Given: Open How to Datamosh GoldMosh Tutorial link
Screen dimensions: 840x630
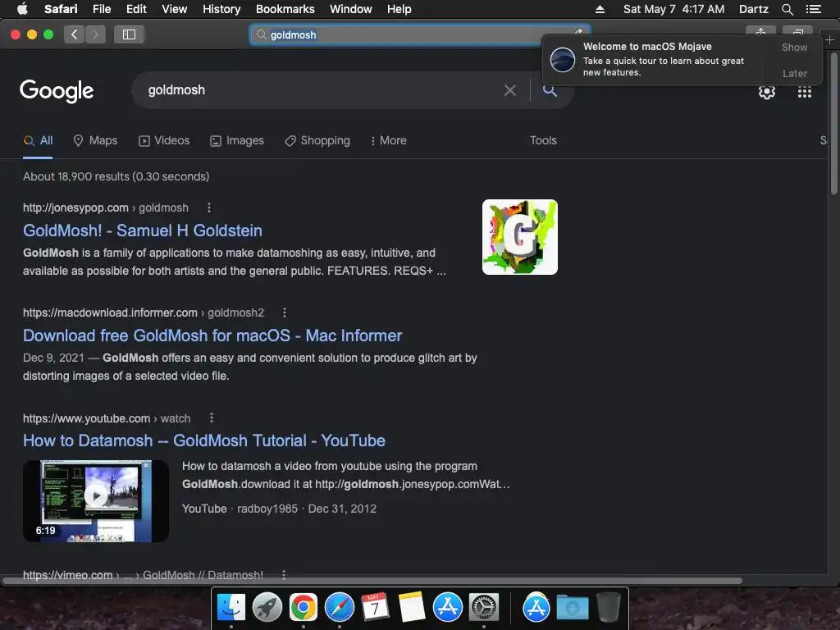Looking at the screenshot, I should tap(204, 441).
